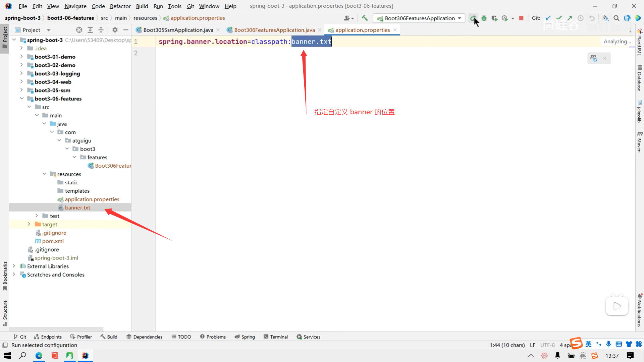Toggle the Database tool window

639,78
